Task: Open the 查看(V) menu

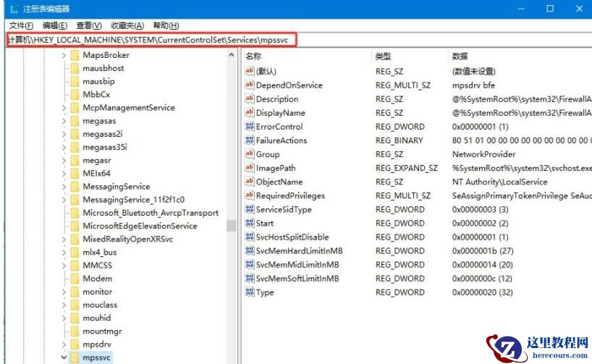Action: coord(89,25)
